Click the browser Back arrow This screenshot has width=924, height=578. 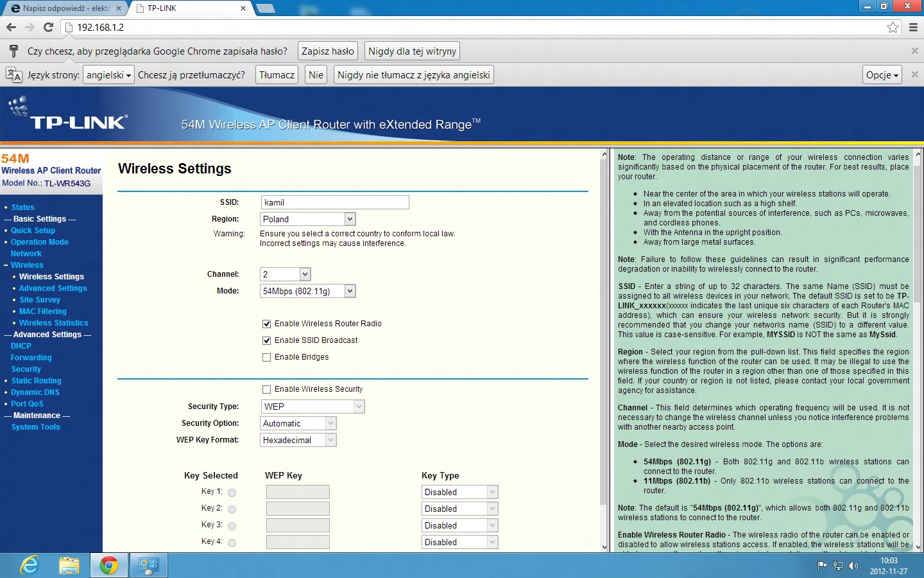[x=11, y=27]
